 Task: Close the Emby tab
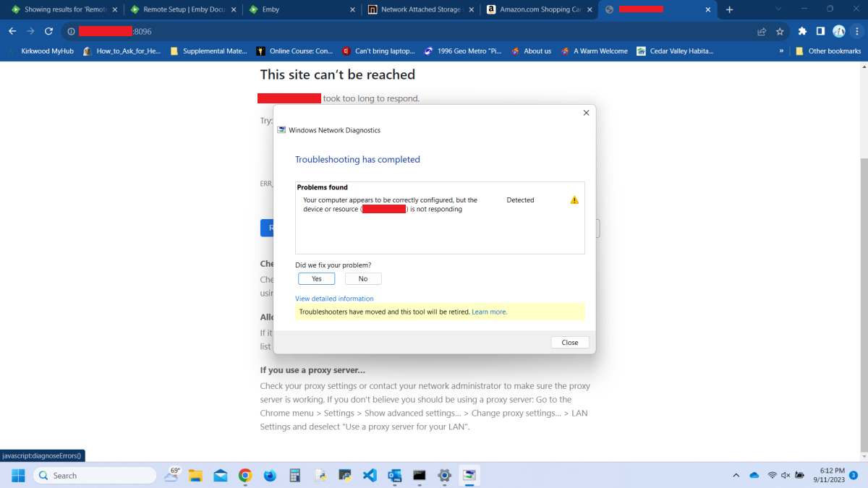click(x=352, y=9)
